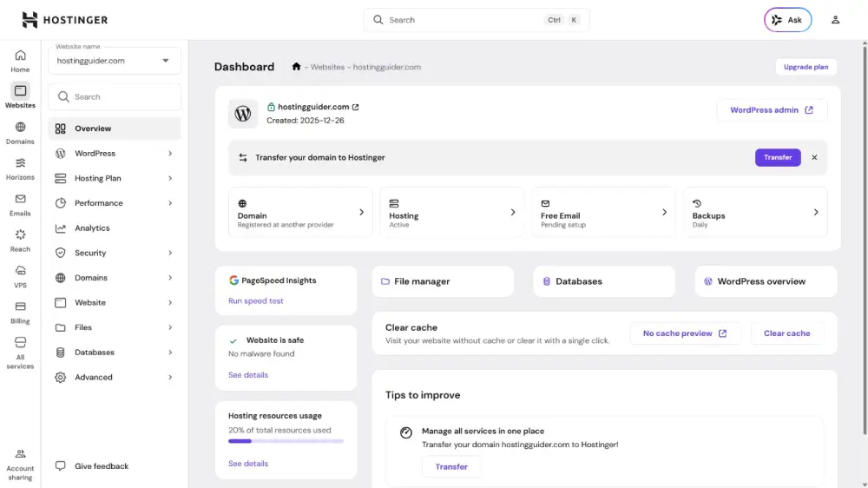
Task: Open the Backups Daily card
Action: tap(755, 212)
